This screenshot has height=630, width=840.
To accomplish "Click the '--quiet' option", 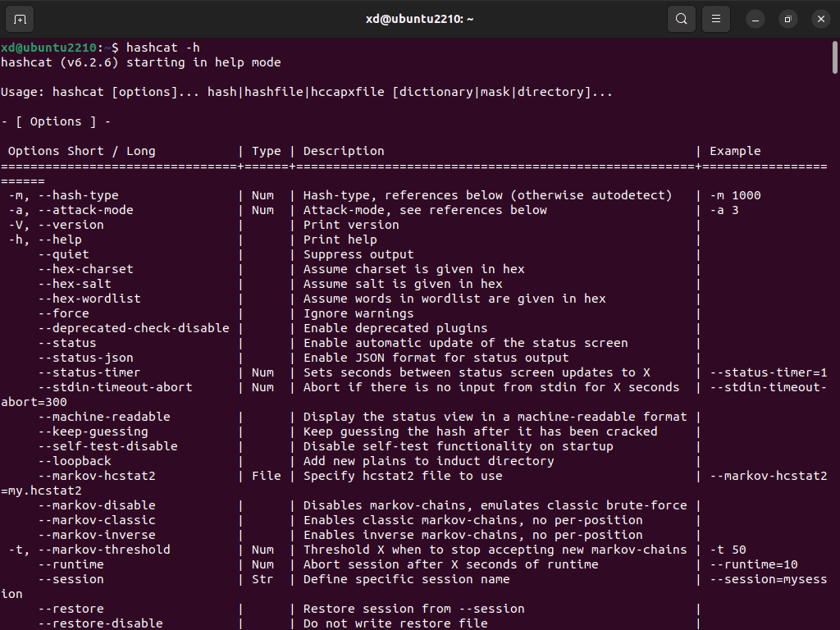I will point(63,254).
